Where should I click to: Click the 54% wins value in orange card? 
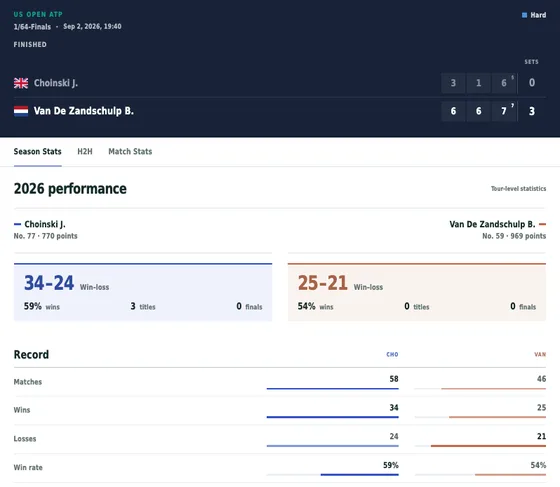pos(315,306)
